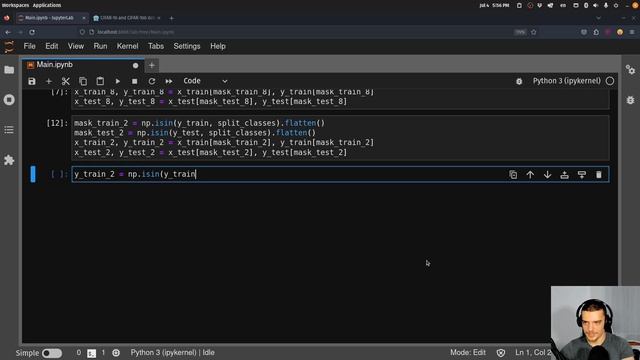Open the Edit menu
This screenshot has height=360, width=640.
click(x=51, y=46)
